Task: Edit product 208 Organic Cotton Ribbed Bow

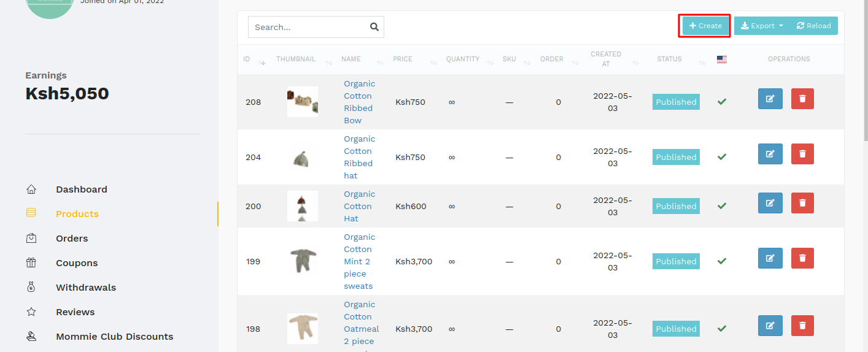Action: (770, 99)
